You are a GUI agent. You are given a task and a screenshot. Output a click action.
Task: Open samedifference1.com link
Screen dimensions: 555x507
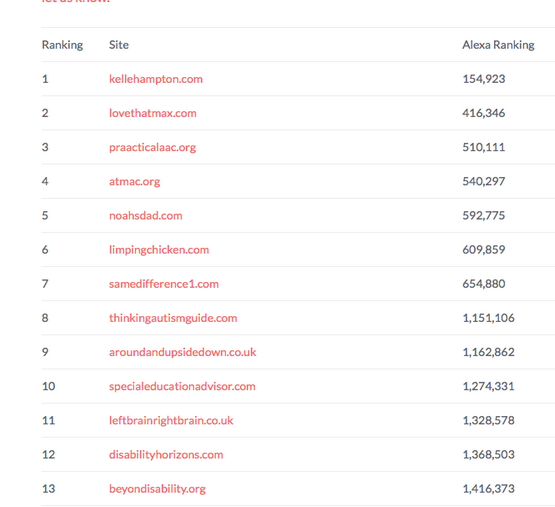click(x=164, y=284)
